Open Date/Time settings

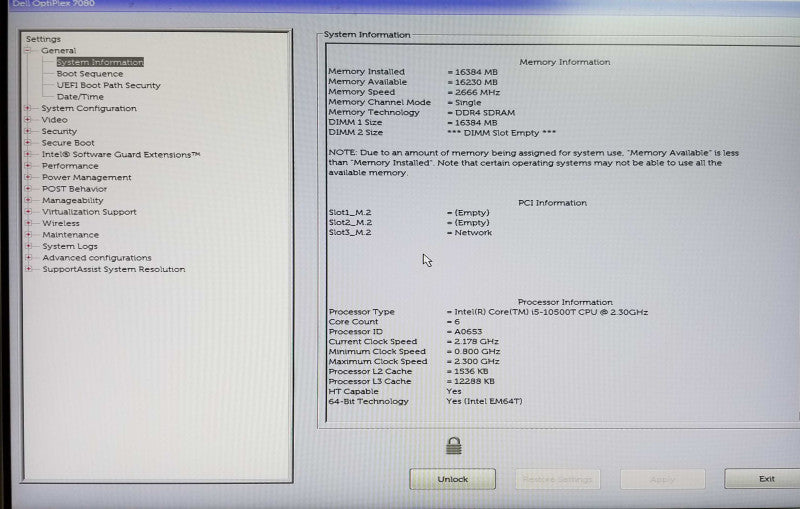80,96
